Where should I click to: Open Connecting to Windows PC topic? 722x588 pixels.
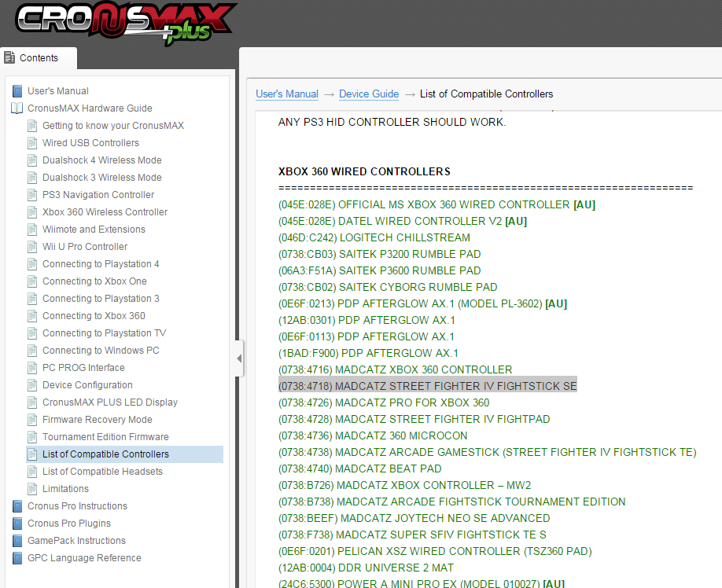[x=101, y=351]
